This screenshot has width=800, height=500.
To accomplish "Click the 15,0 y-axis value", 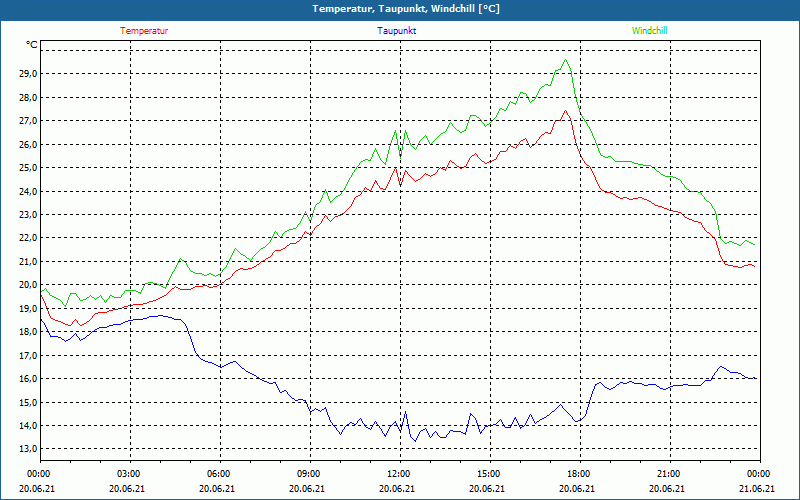I will (x=29, y=402).
